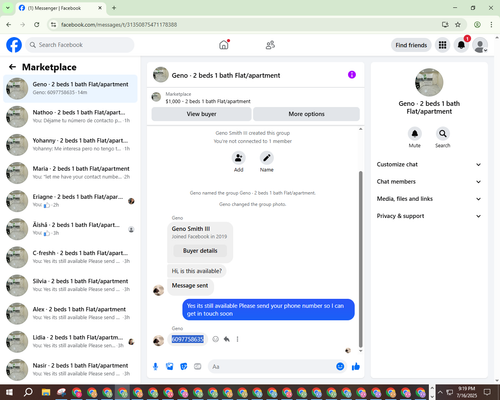This screenshot has height=400, width=500.
Task: Open Maria conversation in the list
Action: click(70, 173)
